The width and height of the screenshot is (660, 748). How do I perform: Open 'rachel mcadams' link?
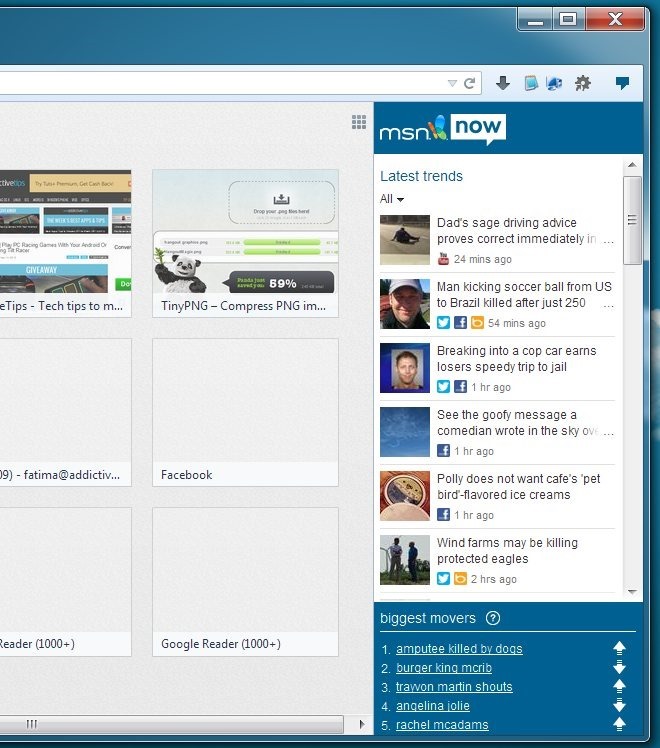coord(442,725)
